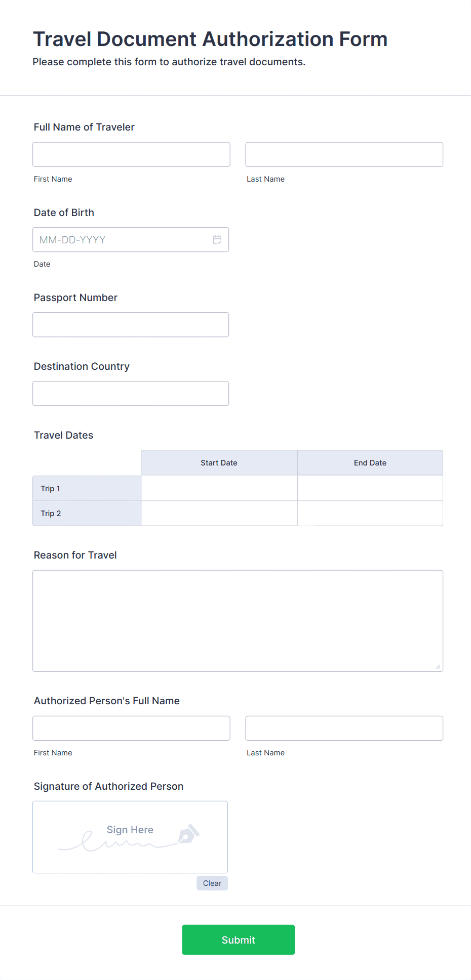
Task: Focus Authorized Person's First Name field
Action: coord(131,729)
